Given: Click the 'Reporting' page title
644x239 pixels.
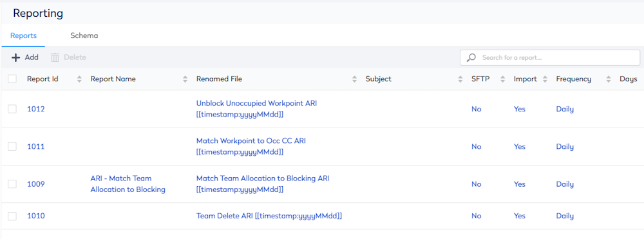Looking at the screenshot, I should click(38, 13).
